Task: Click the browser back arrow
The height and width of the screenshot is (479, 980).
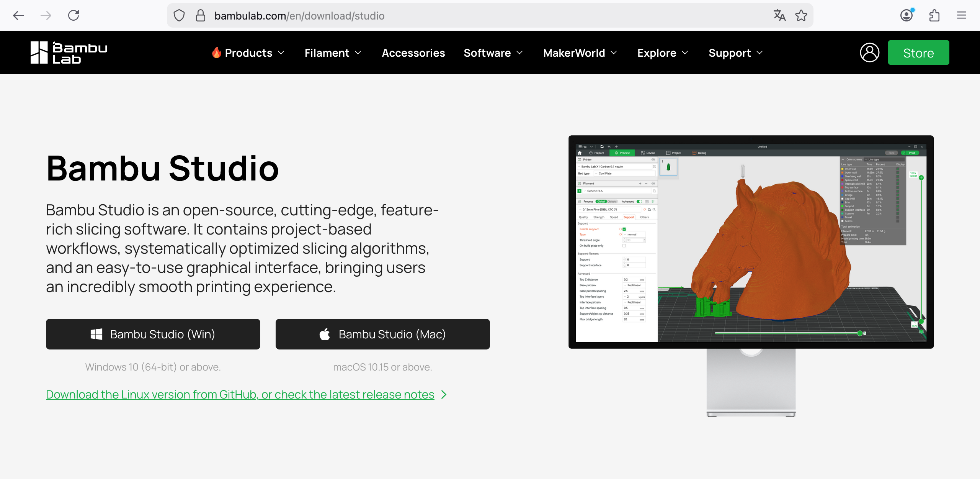Action: (18, 16)
